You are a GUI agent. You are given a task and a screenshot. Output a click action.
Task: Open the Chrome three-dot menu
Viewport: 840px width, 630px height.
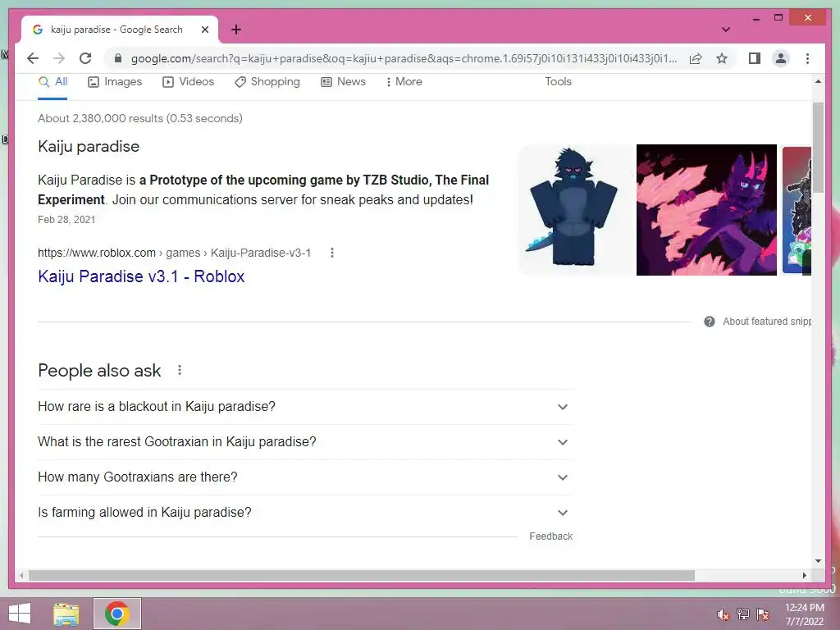click(x=807, y=58)
